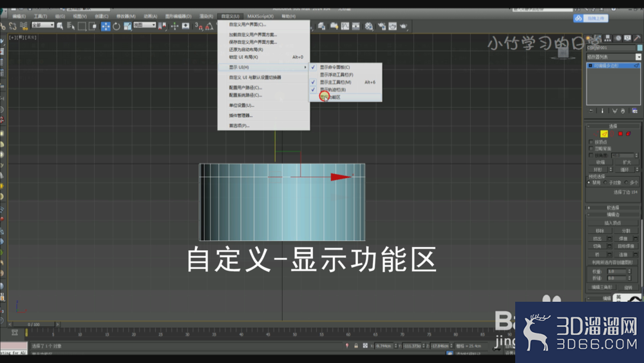Enable the 按角度 checkbox
This screenshot has height=363, width=644.
click(591, 155)
